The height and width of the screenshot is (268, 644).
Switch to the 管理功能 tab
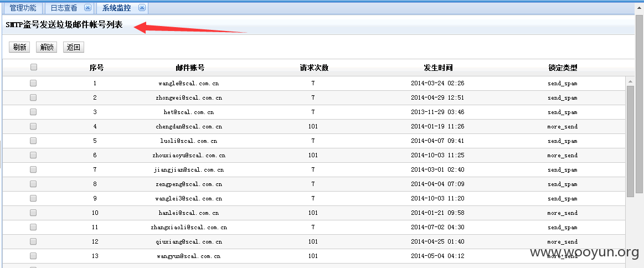click(x=23, y=8)
